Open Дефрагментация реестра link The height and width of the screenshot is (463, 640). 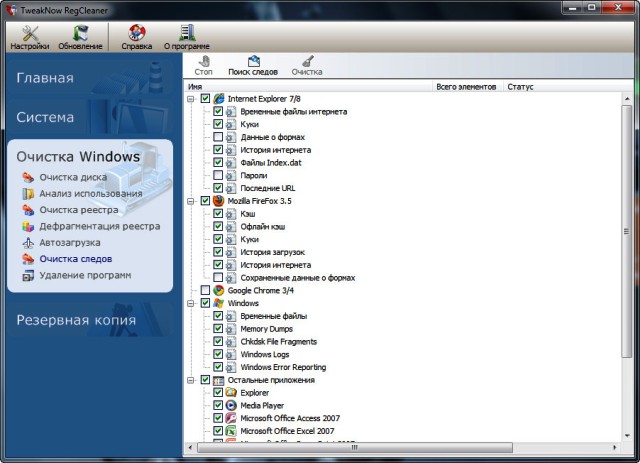(x=100, y=226)
